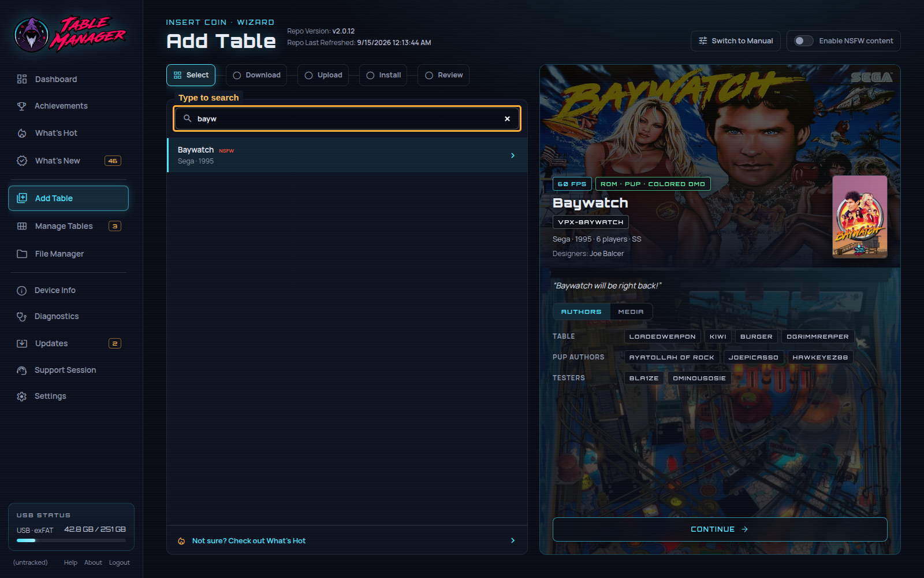Focus the search input containing bayw
This screenshot has width=924, height=578.
347,118
